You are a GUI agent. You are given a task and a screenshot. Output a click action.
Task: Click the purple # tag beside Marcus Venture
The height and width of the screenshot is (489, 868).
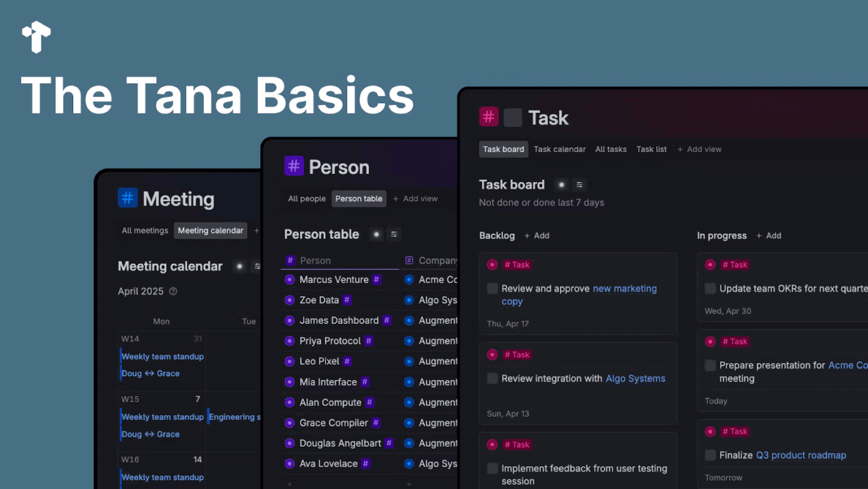[x=376, y=280]
